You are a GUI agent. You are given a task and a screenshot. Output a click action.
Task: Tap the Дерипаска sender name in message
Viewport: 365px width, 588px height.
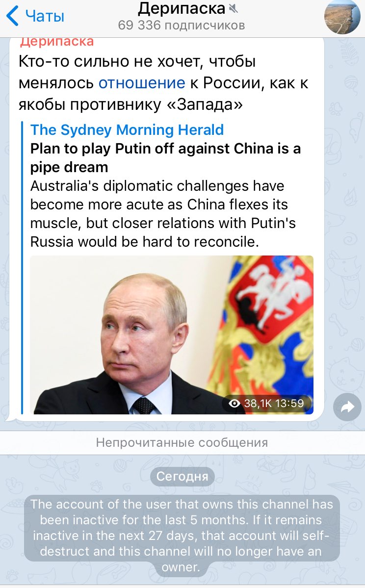pos(56,42)
